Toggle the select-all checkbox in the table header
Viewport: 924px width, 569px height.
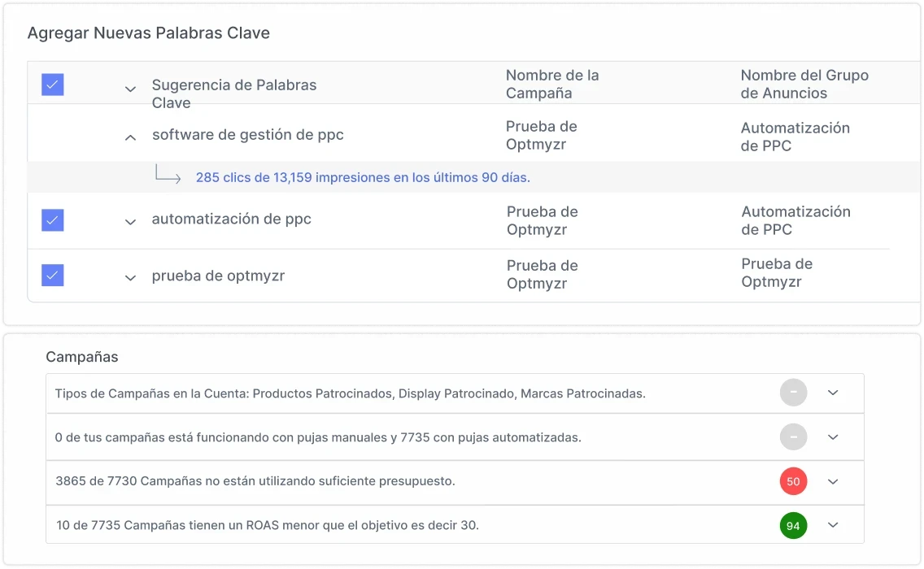click(52, 85)
